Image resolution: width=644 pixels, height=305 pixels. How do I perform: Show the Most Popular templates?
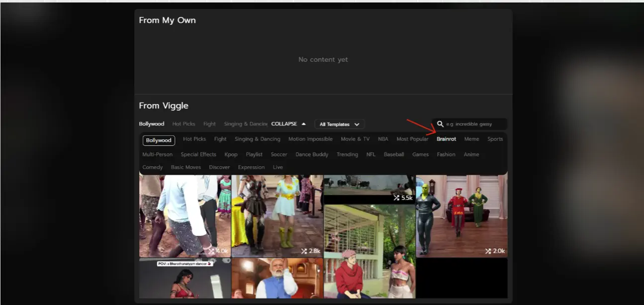tap(412, 139)
